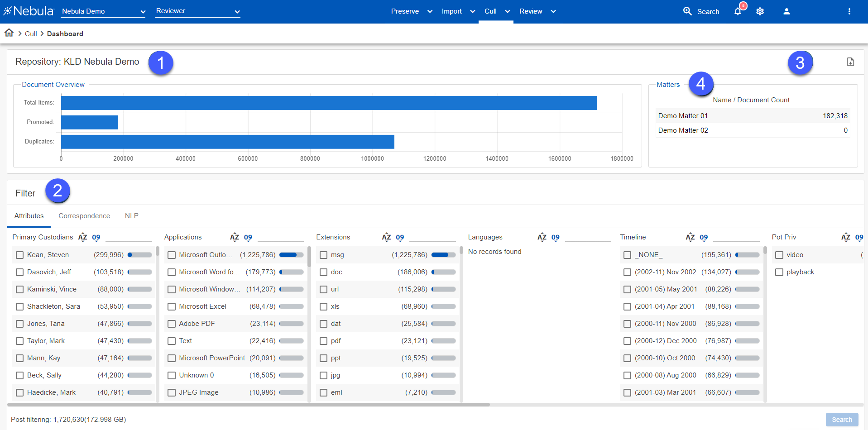
Task: Sort Languages by count with 09 icon
Action: 556,237
